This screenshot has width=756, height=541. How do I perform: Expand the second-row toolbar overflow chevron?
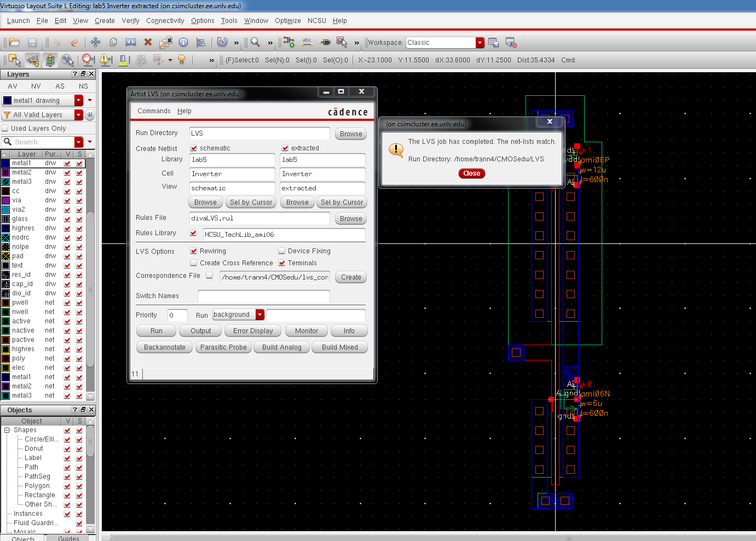coord(211,60)
